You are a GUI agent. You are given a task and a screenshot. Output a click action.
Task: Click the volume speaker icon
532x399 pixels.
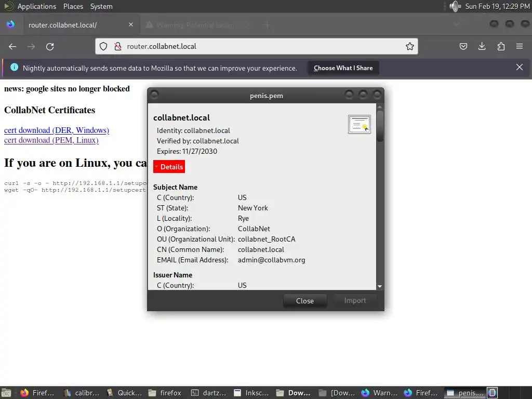pos(455,6)
